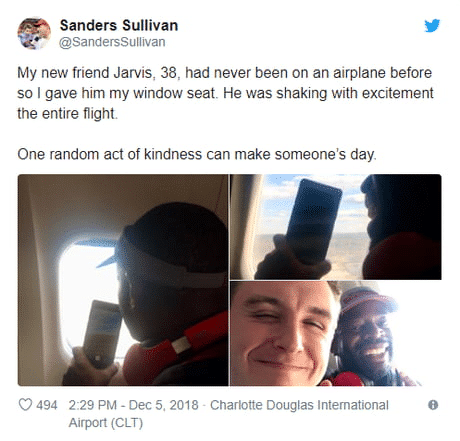The image size is (460, 441).
Task: Click the Sanders Sullivan display name
Action: (x=119, y=25)
